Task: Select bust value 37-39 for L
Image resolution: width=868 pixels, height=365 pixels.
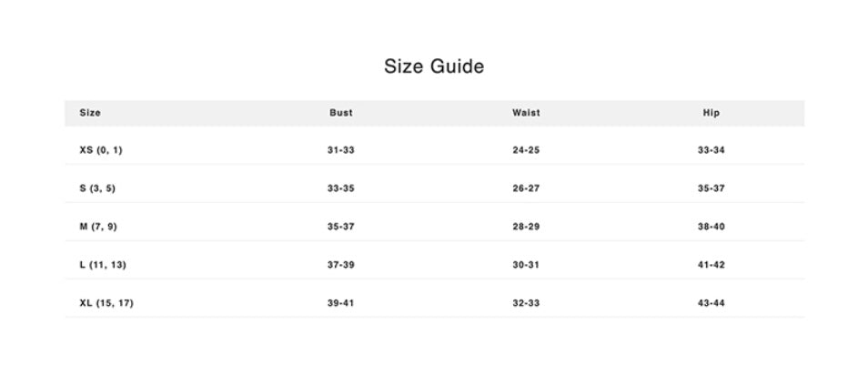Action: [x=341, y=265]
